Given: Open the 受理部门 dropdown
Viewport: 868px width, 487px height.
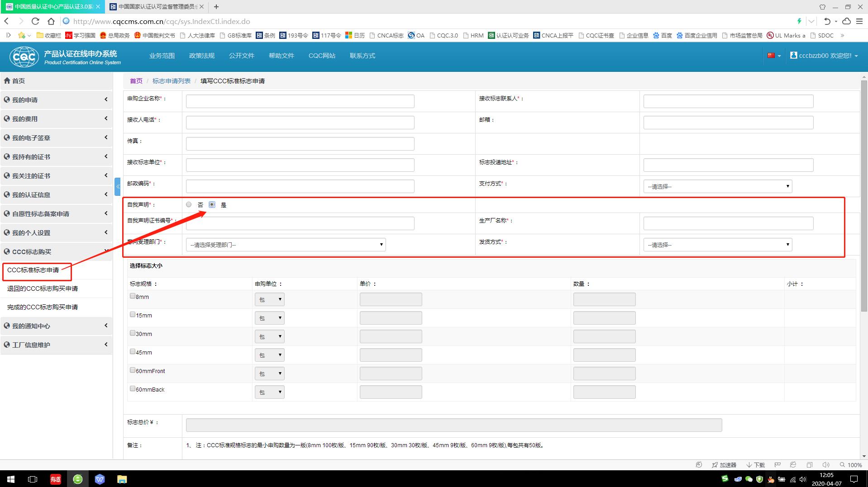Looking at the screenshot, I should click(x=286, y=245).
